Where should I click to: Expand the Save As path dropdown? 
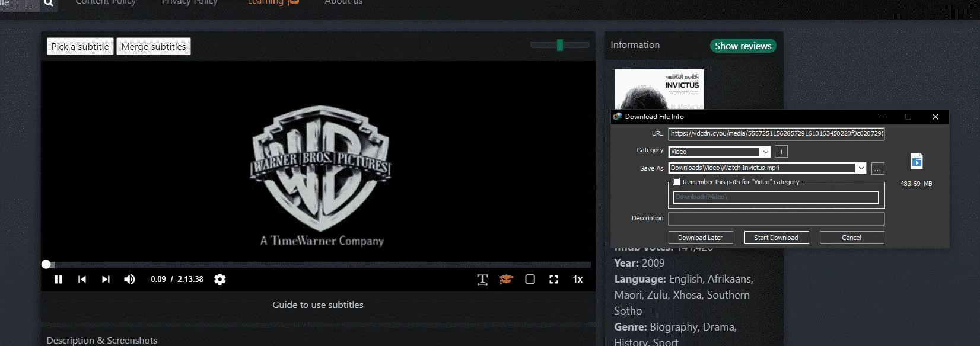[861, 168]
